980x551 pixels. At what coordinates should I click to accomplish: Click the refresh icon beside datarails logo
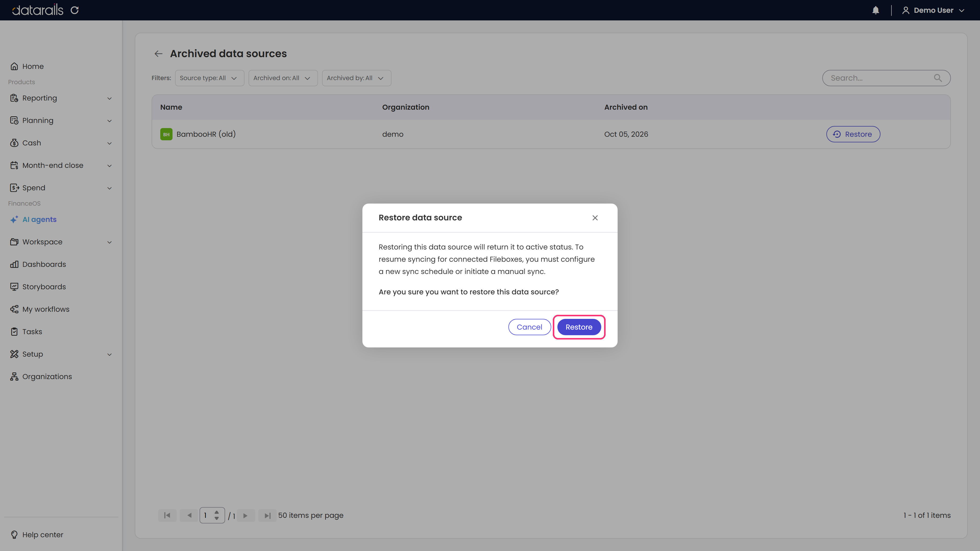pyautogui.click(x=75, y=10)
